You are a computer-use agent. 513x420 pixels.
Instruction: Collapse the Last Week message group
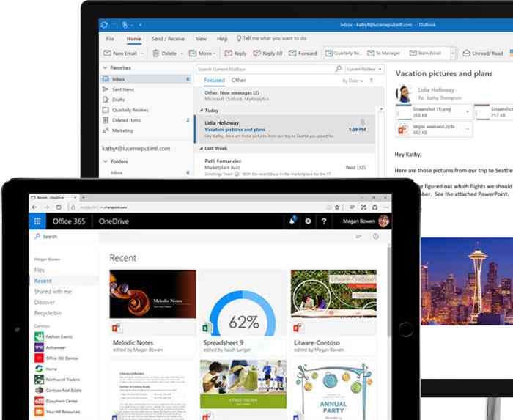point(202,149)
